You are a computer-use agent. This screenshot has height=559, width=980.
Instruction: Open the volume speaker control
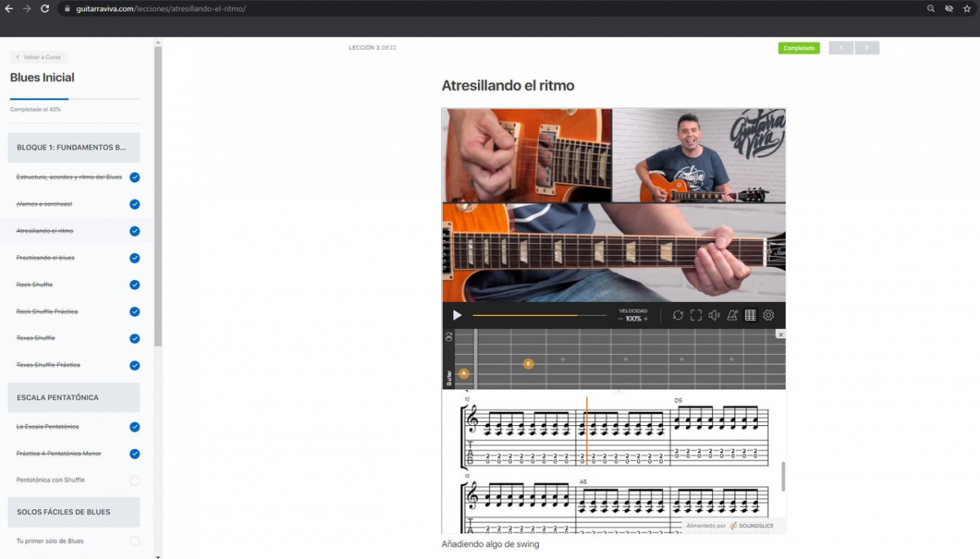[715, 316]
